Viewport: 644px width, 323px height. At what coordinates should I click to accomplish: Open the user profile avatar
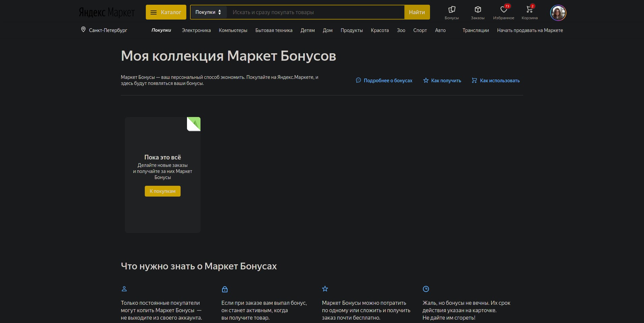click(x=558, y=13)
